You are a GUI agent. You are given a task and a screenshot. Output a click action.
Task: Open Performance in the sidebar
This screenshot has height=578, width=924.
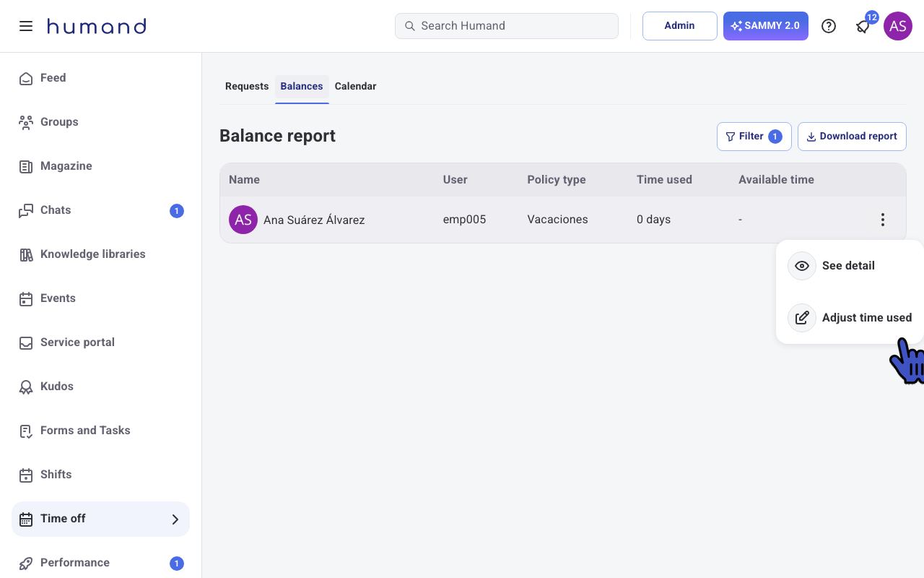pyautogui.click(x=100, y=563)
